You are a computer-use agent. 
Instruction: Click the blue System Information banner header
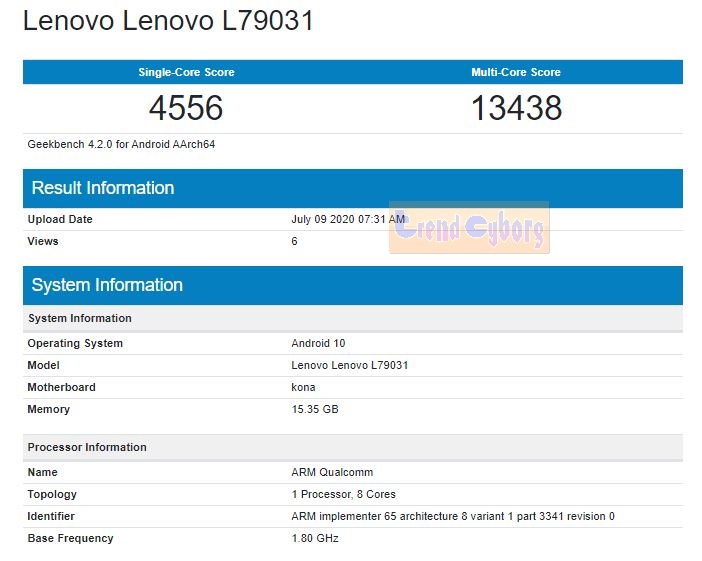353,285
